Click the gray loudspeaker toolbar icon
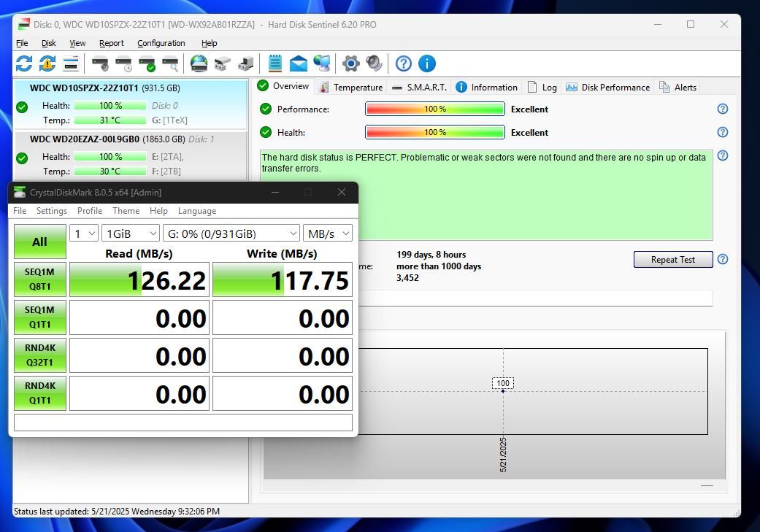The image size is (760, 532). point(374,63)
